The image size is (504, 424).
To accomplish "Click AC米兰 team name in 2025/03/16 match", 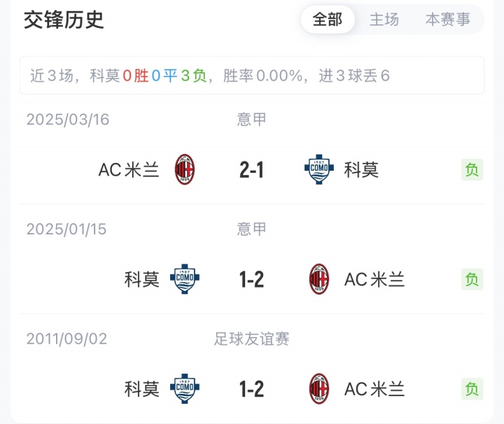I will 129,170.
